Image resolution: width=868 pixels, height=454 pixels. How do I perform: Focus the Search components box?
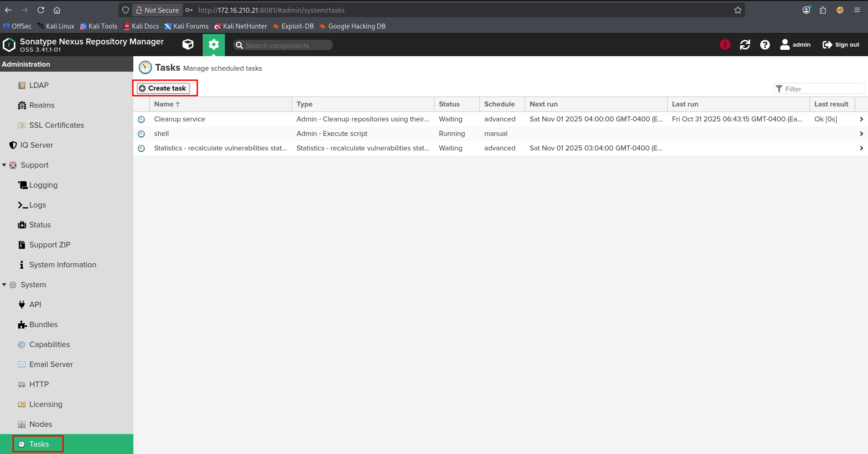pyautogui.click(x=287, y=45)
